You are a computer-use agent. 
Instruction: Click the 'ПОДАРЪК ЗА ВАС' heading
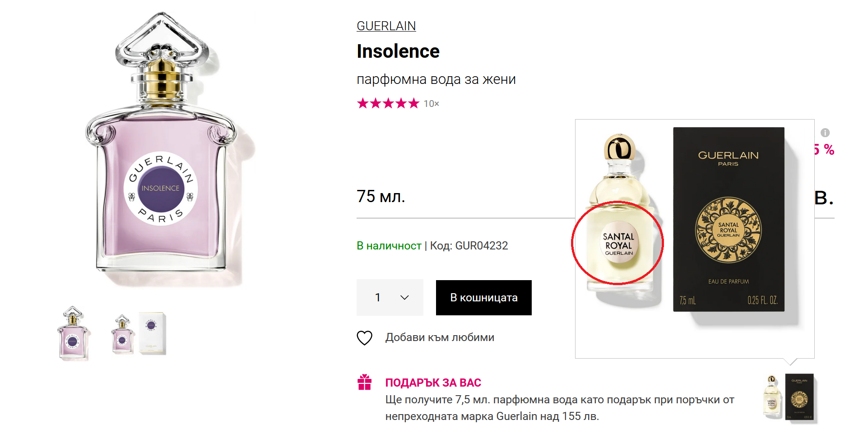click(x=433, y=383)
